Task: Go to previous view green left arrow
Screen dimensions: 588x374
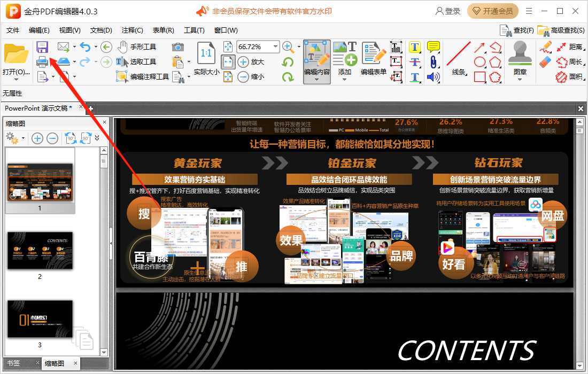Action: pyautogui.click(x=106, y=47)
